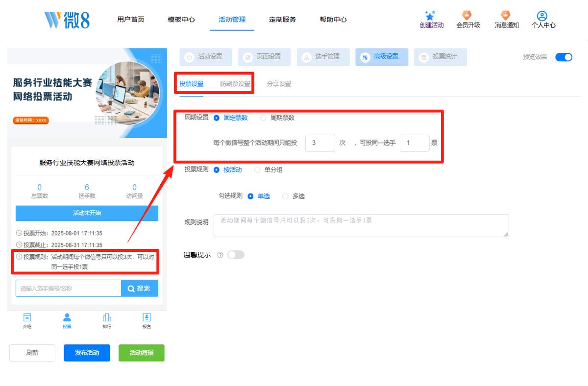Open 创建活动 star icon
Viewport: 588px width, 386px height.
pyautogui.click(x=431, y=16)
